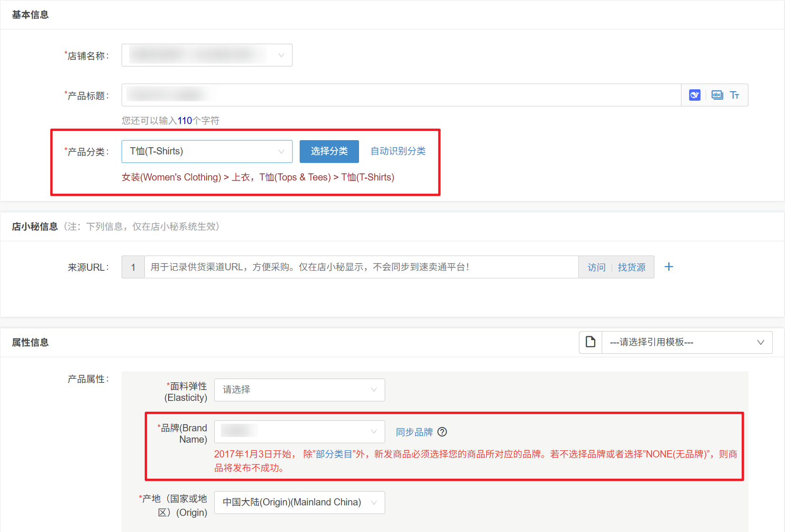This screenshot has width=785, height=532.
Task: Click the 属性信息 section heading
Action: (x=30, y=342)
